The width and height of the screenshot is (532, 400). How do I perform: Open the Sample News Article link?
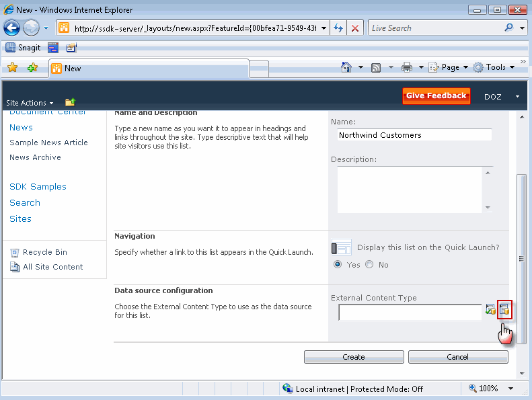[x=48, y=143]
